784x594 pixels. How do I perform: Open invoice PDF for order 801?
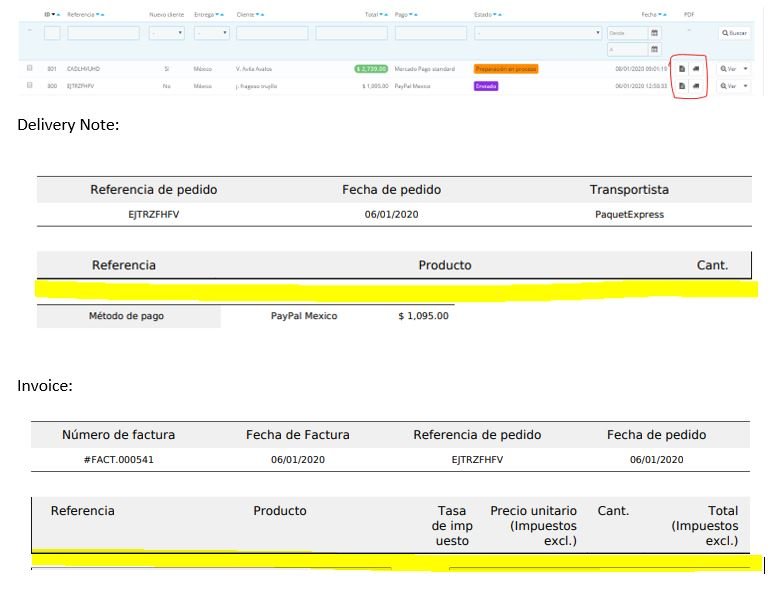click(x=682, y=69)
